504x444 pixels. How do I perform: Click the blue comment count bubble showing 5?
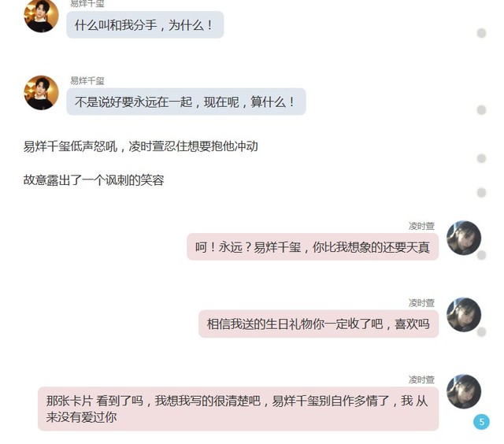click(x=481, y=421)
